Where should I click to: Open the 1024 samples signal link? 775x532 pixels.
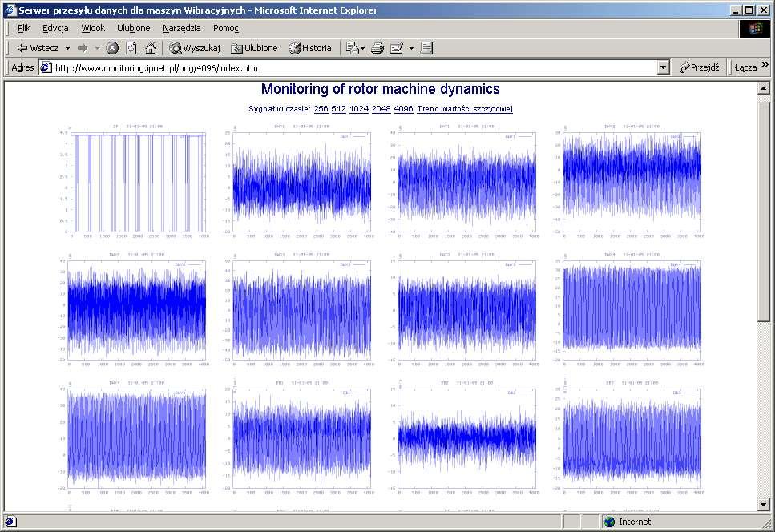tap(359, 109)
